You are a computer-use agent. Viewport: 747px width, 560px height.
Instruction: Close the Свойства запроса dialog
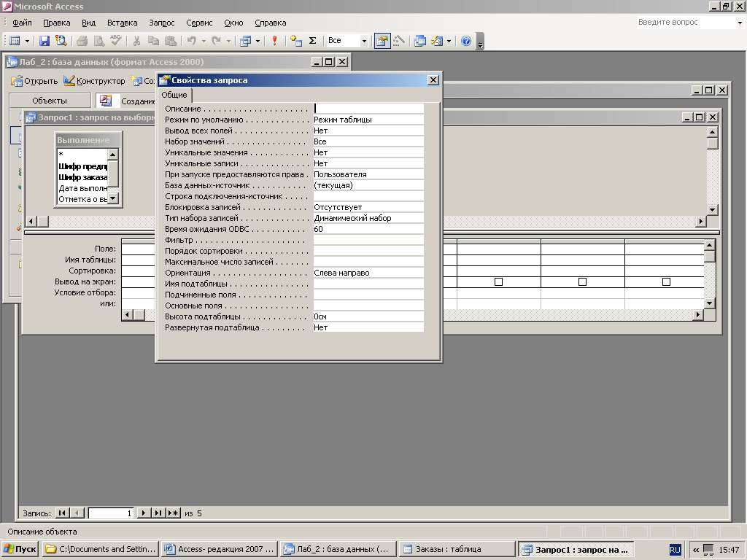(x=433, y=80)
